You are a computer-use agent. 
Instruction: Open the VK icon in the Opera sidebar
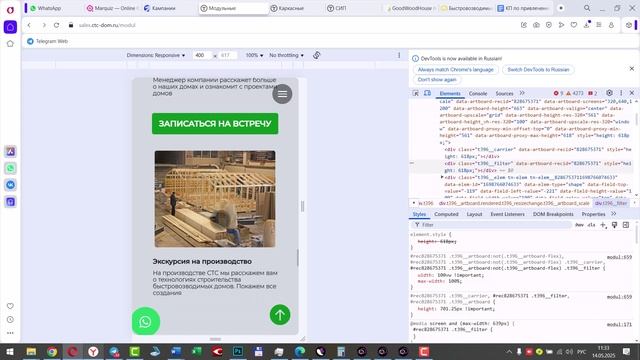[11, 185]
